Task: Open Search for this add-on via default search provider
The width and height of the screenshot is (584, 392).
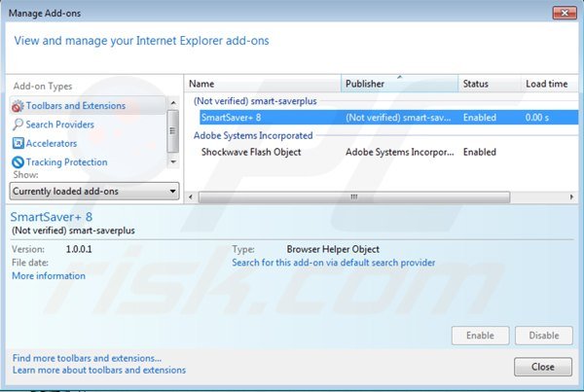Action: tap(333, 263)
